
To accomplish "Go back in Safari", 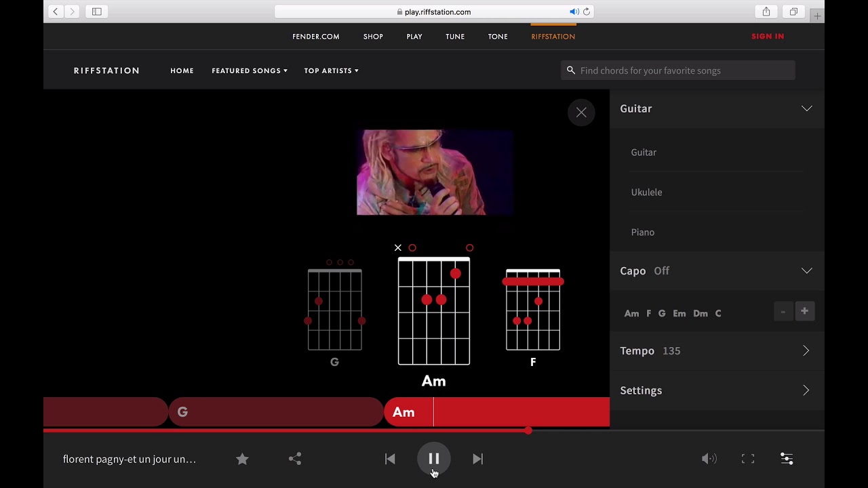I will [56, 12].
